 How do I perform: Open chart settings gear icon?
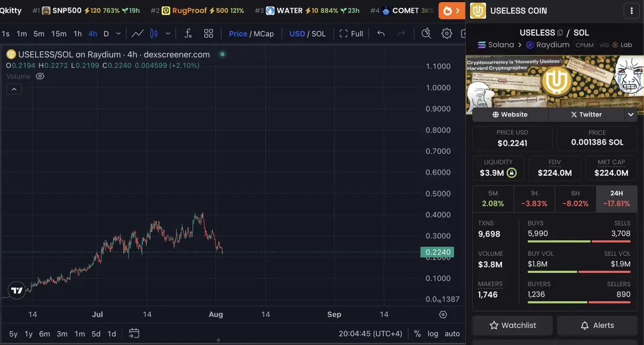click(447, 33)
